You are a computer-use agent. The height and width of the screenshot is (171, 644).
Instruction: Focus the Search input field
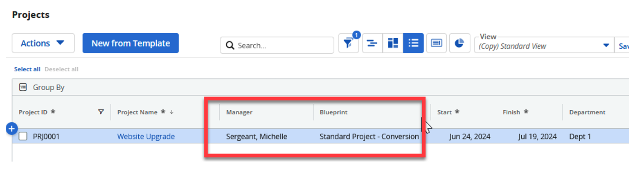click(x=277, y=45)
